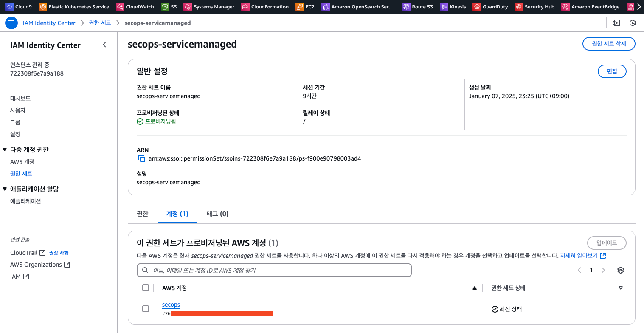
Task: Open AWS 계정 in sidebar
Action: 22,162
